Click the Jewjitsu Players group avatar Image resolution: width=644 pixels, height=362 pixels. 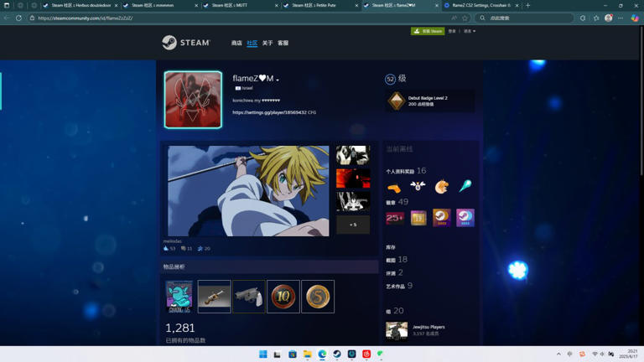click(397, 330)
